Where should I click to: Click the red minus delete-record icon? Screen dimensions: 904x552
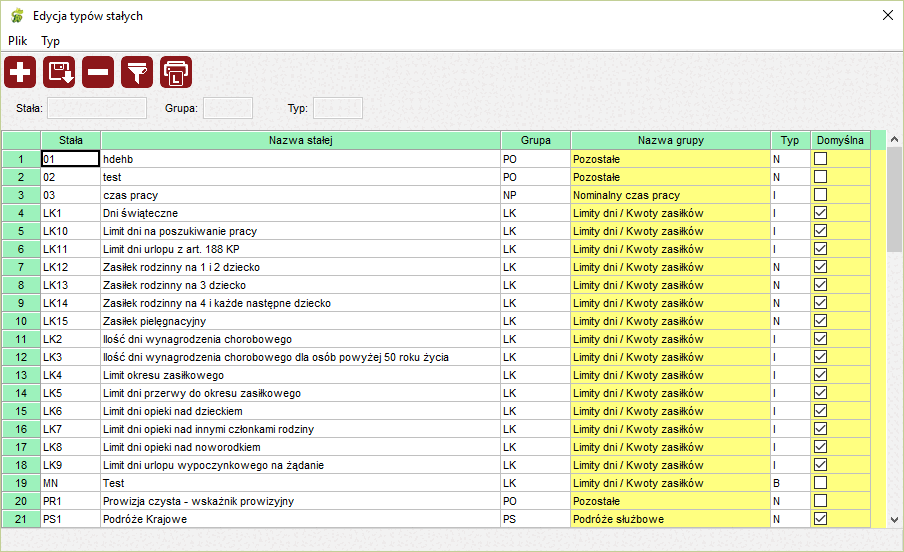coord(98,72)
